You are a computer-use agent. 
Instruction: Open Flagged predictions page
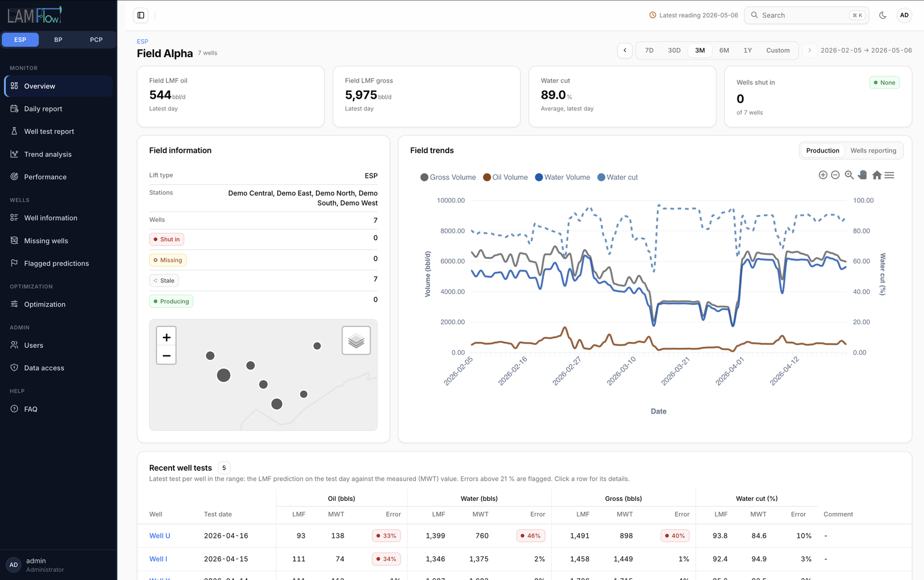pyautogui.click(x=58, y=263)
